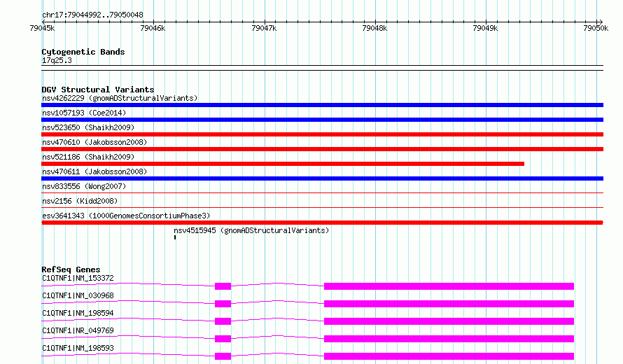Click the nsv4262229 gnomAD blue variant bar
The image size is (623, 364).
pyautogui.click(x=322, y=105)
